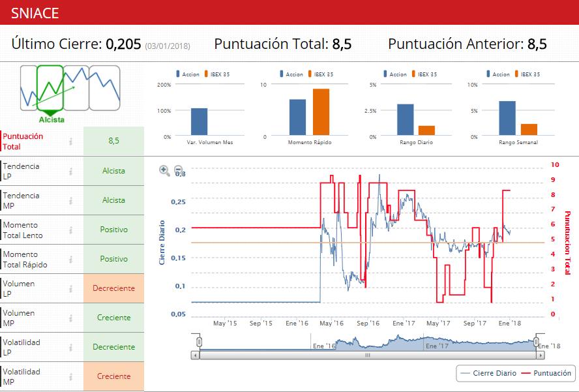
Task: Select Volumen MP Creciente value cell
Action: [113, 318]
